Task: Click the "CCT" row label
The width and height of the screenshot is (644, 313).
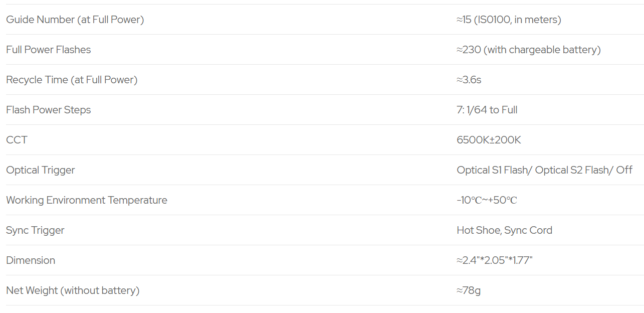Action: point(17,140)
